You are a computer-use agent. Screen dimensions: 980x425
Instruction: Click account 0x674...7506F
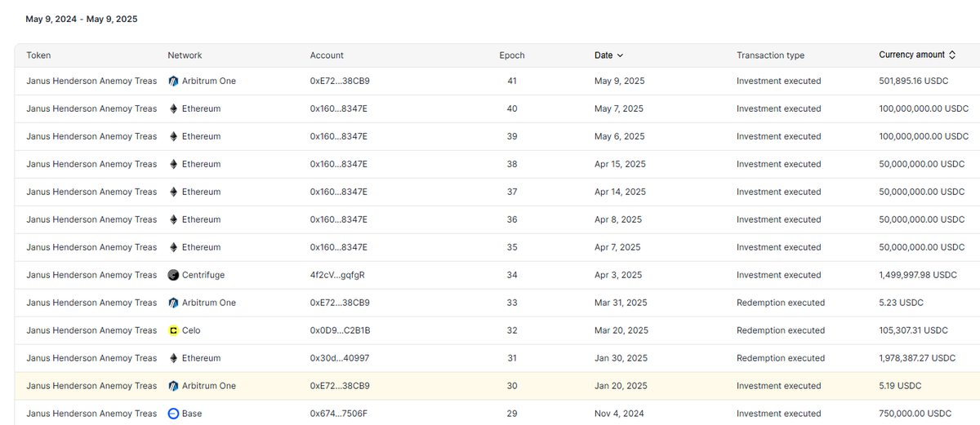click(339, 414)
